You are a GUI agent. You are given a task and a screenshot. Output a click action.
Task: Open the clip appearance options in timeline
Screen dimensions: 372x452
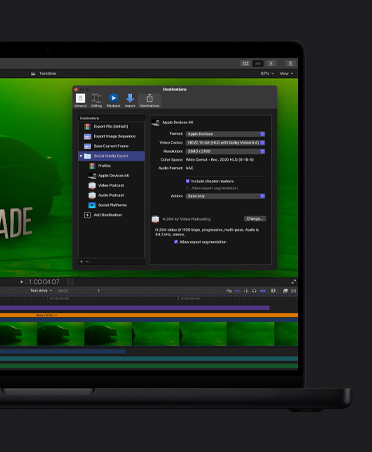click(273, 291)
